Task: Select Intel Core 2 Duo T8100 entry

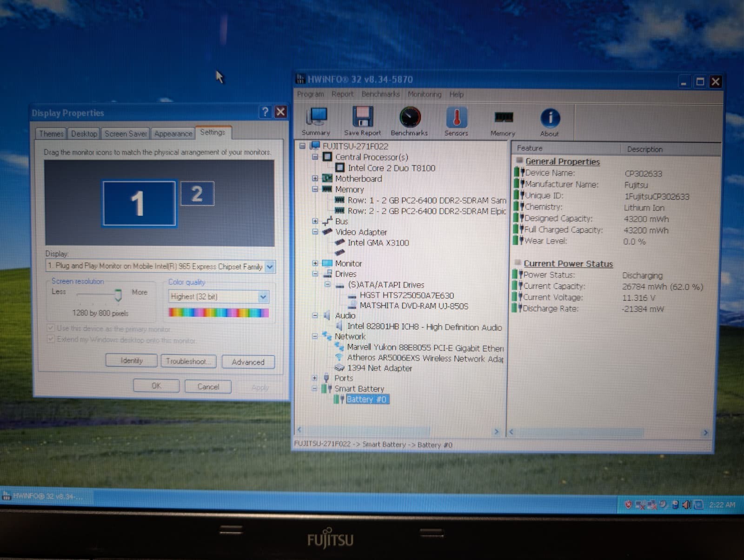Action: tap(392, 168)
